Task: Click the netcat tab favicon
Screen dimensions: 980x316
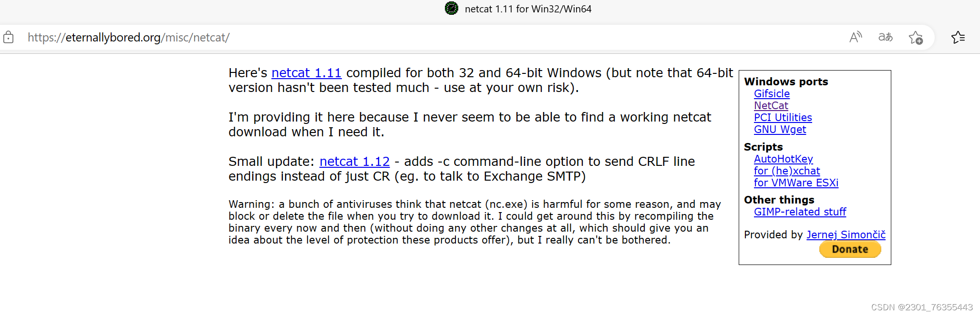Action: point(451,8)
